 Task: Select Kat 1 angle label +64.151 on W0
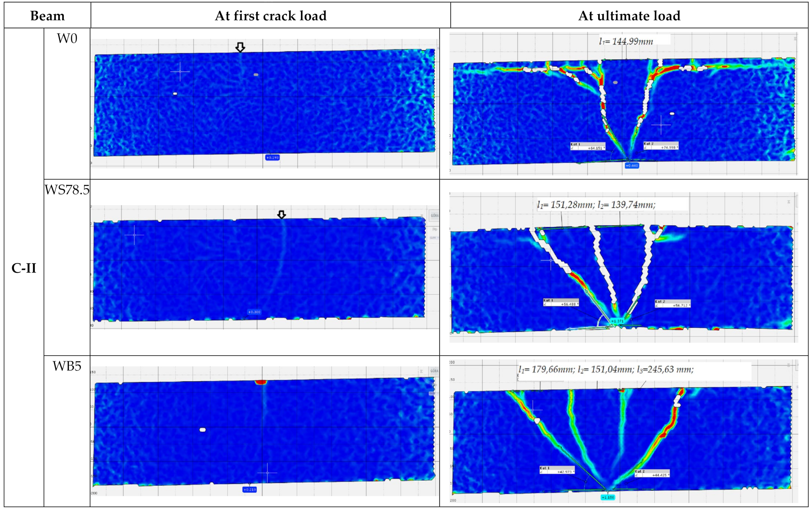tap(588, 146)
